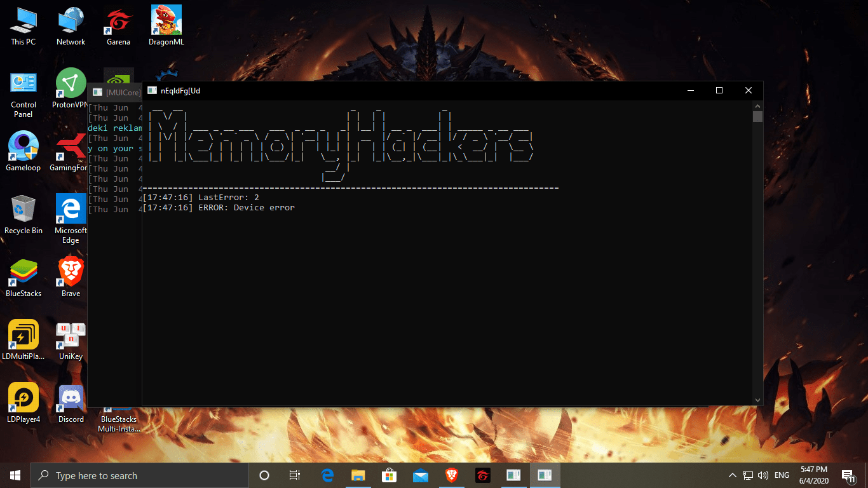The width and height of the screenshot is (868, 488).
Task: Launch the LDPlayer4 desktop shortcut
Action: [24, 403]
